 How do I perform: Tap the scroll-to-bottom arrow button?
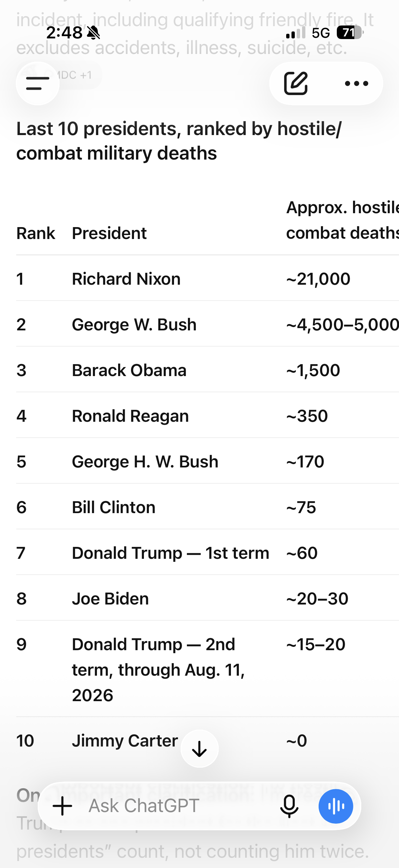click(199, 749)
